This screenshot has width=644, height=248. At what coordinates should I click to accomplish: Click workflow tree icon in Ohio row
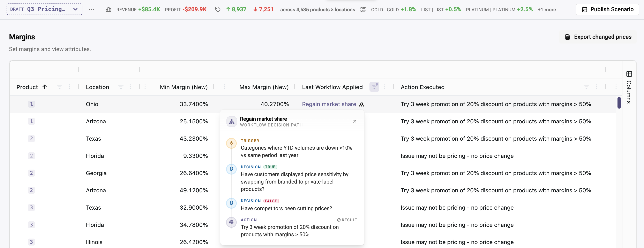click(361, 104)
